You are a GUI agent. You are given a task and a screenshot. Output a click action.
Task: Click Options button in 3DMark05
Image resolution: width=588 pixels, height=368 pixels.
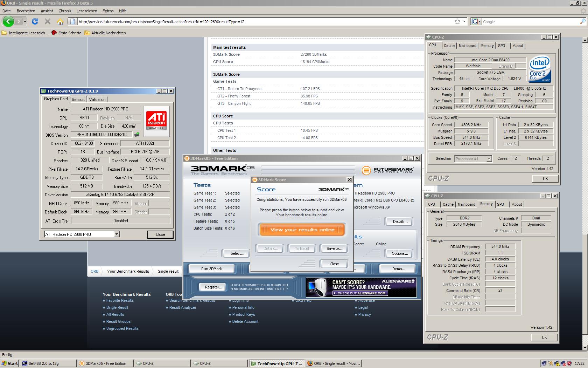coord(400,253)
